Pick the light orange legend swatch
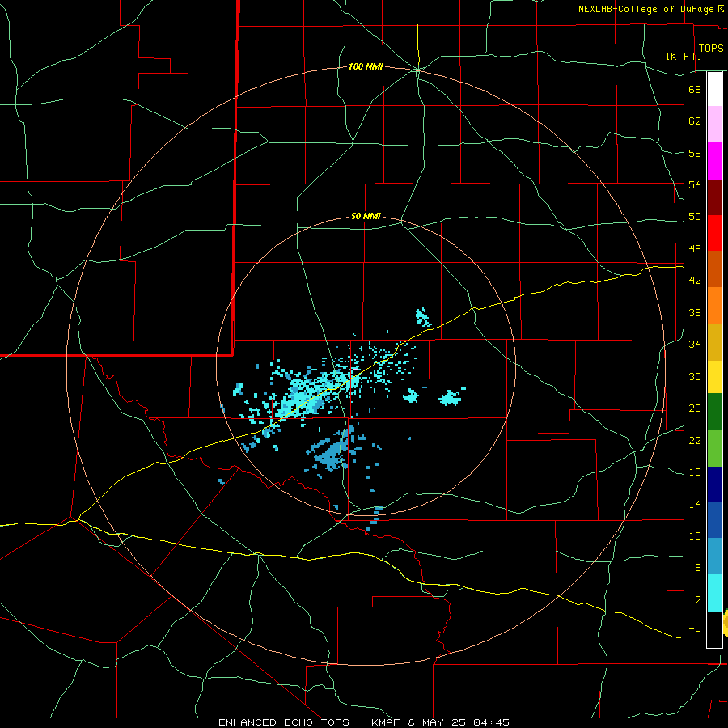Screen dimensions: 728x728 coord(714,306)
